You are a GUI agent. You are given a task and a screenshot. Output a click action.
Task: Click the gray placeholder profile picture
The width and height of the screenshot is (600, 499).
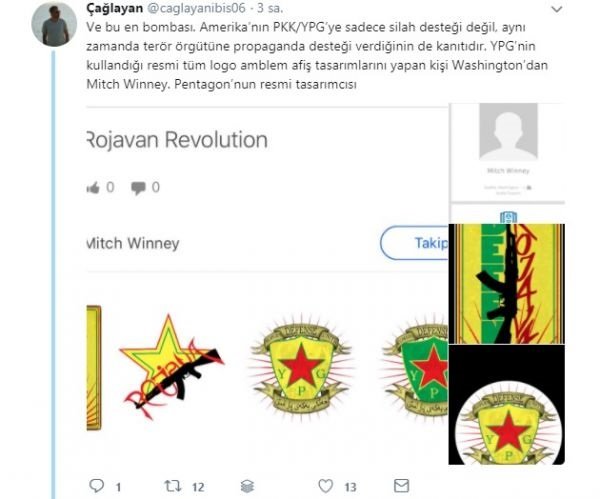pos(509,131)
